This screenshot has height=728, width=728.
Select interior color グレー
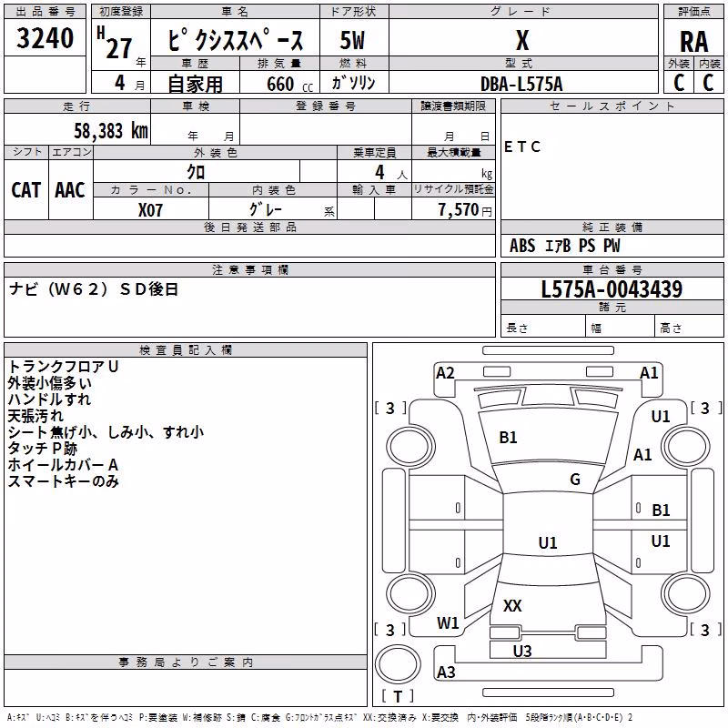pyautogui.click(x=266, y=209)
